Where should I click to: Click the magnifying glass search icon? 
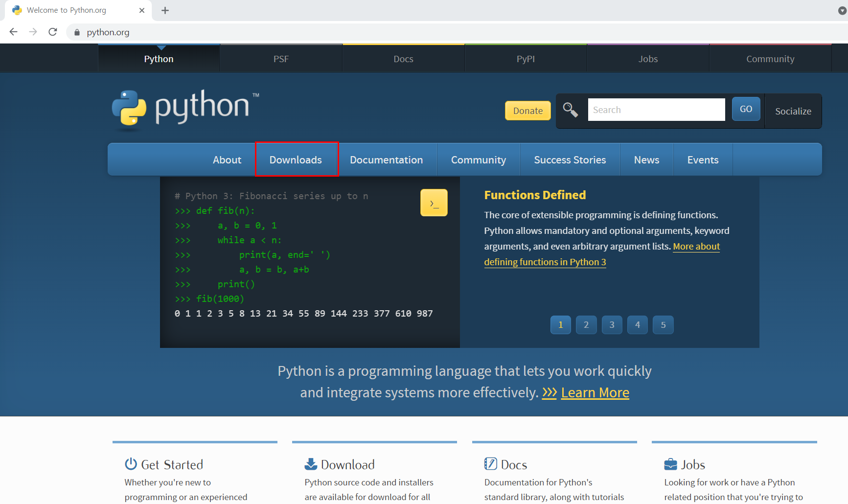pos(570,110)
